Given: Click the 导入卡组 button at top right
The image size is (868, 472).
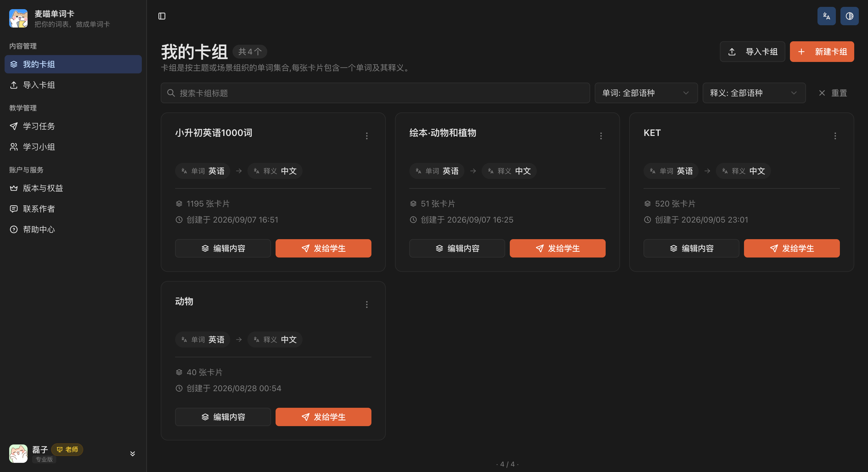Looking at the screenshot, I should (752, 52).
